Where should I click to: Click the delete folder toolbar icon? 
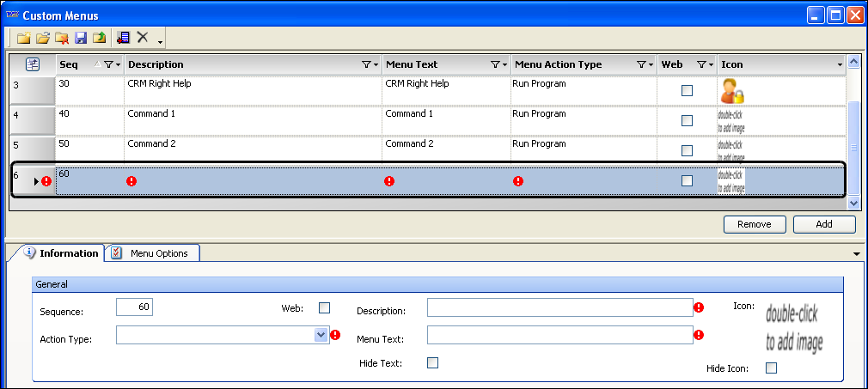[x=62, y=38]
